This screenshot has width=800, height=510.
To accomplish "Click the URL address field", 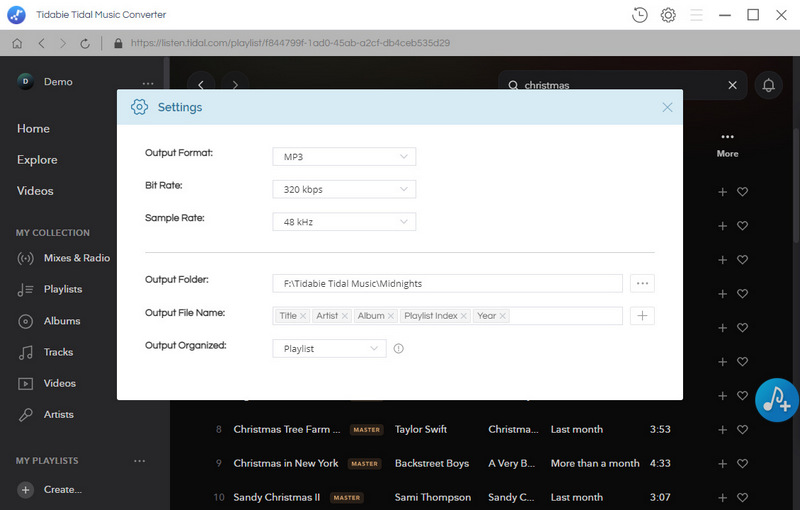I will coord(290,43).
